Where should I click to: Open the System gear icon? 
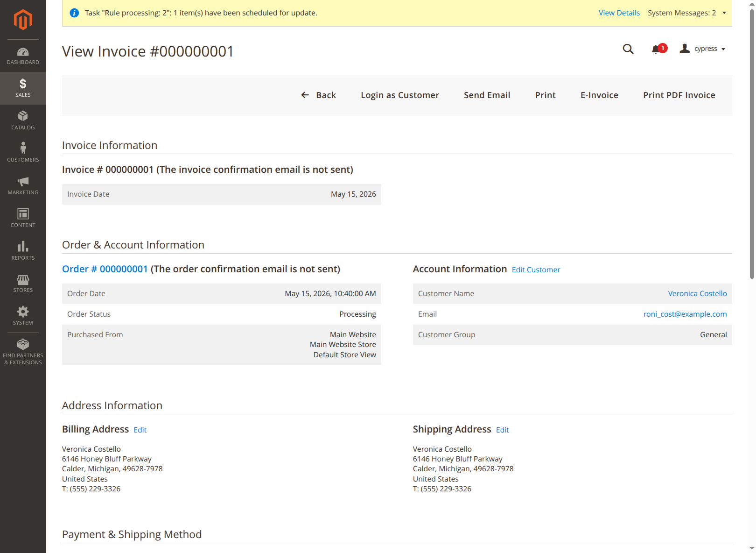coord(23,312)
